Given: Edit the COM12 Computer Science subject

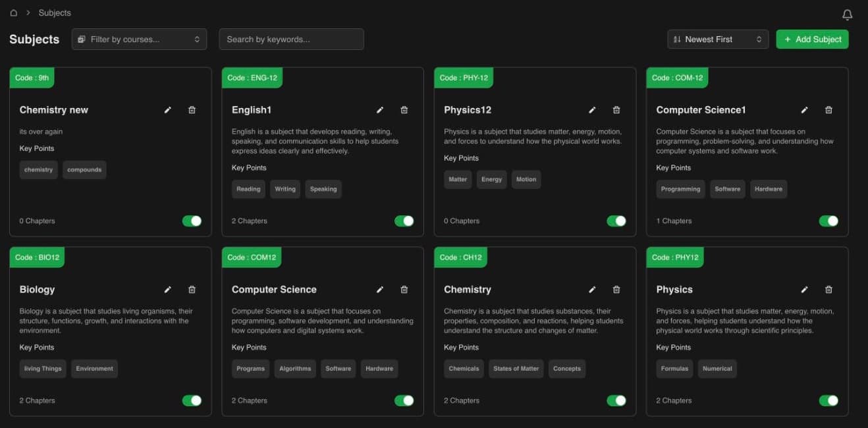Looking at the screenshot, I should click(380, 289).
